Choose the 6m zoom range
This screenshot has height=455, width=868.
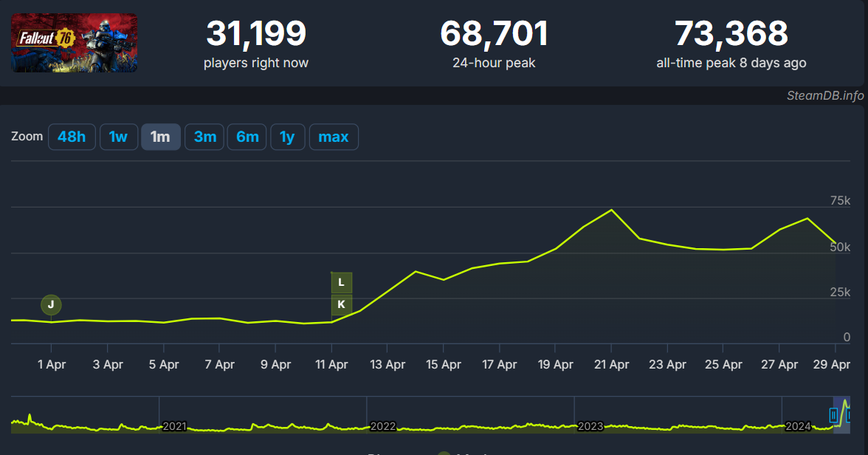click(x=247, y=137)
